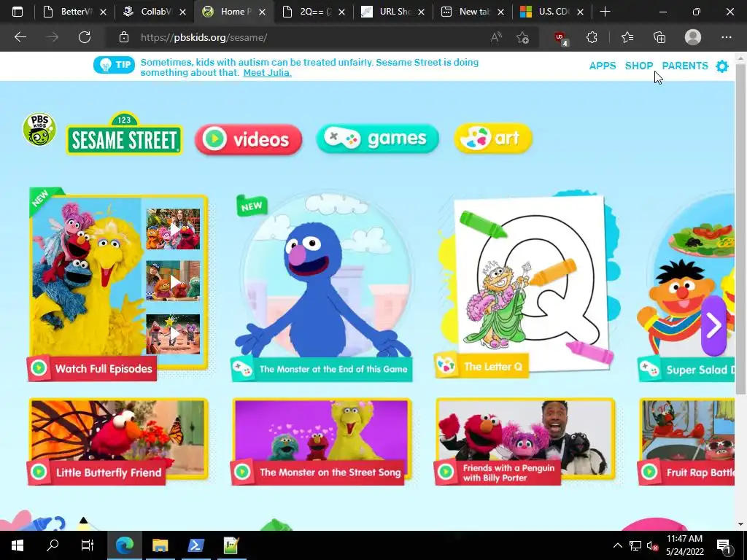Advance carousel with purple next arrow
The height and width of the screenshot is (560, 747).
(x=713, y=326)
